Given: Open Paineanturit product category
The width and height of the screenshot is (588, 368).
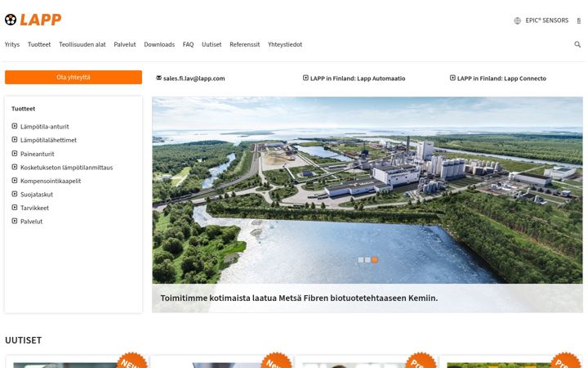Looking at the screenshot, I should coord(37,154).
